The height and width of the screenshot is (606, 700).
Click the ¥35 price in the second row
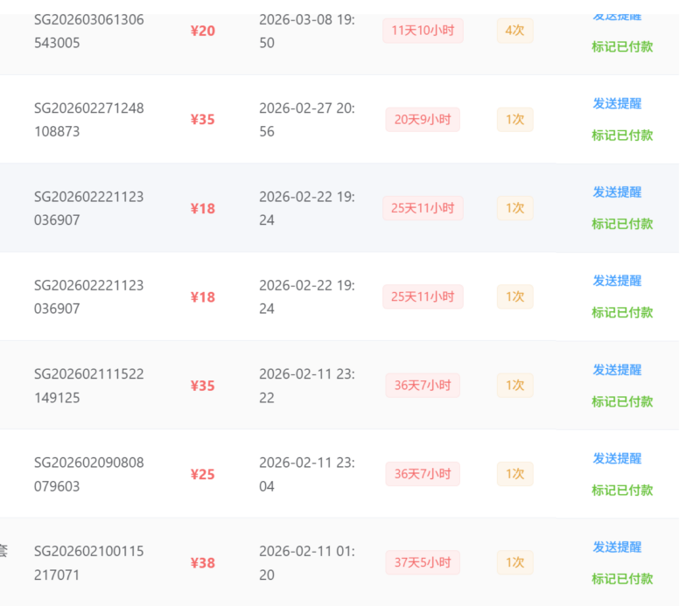coord(202,119)
